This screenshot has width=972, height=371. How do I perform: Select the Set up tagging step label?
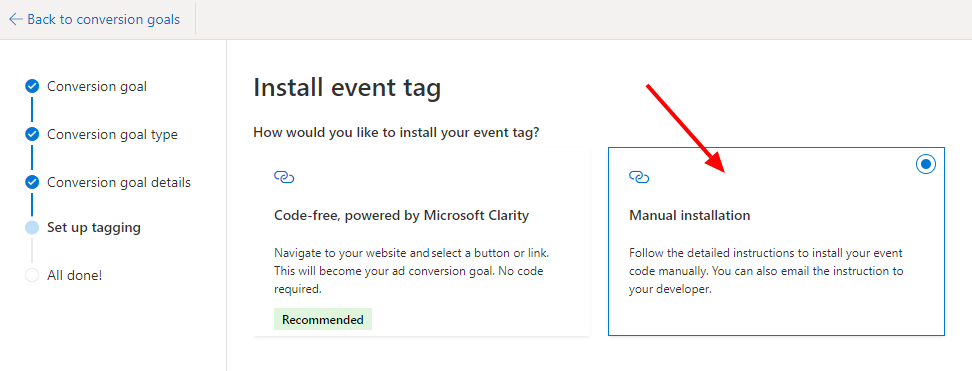coord(94,228)
